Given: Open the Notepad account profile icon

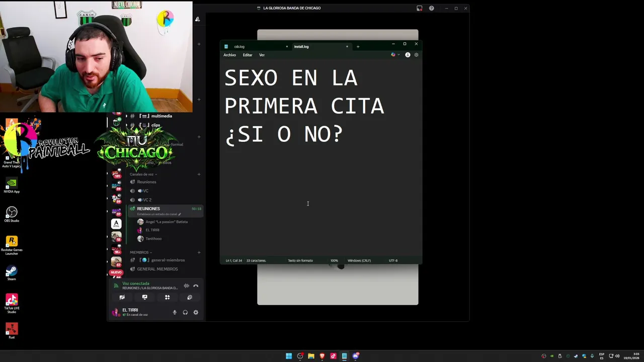Looking at the screenshot, I should pyautogui.click(x=408, y=55).
